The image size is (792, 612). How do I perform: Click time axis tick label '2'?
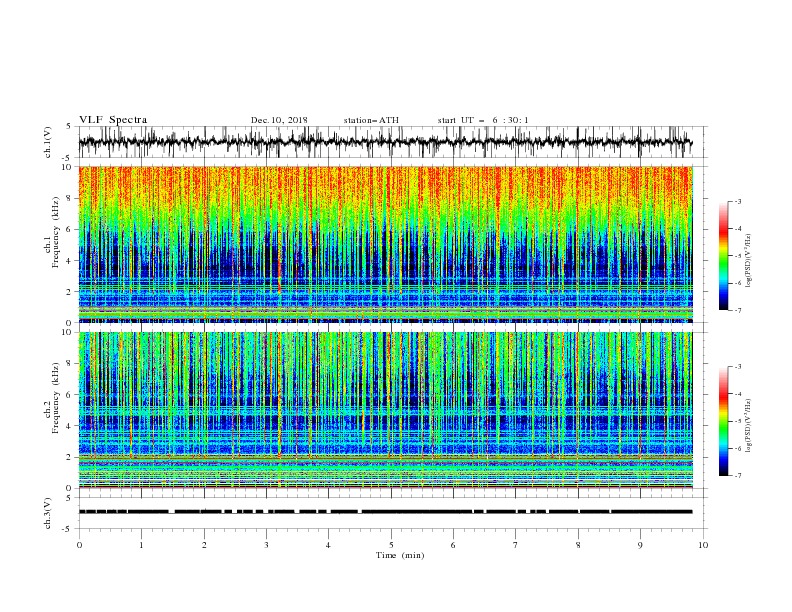tap(204, 545)
